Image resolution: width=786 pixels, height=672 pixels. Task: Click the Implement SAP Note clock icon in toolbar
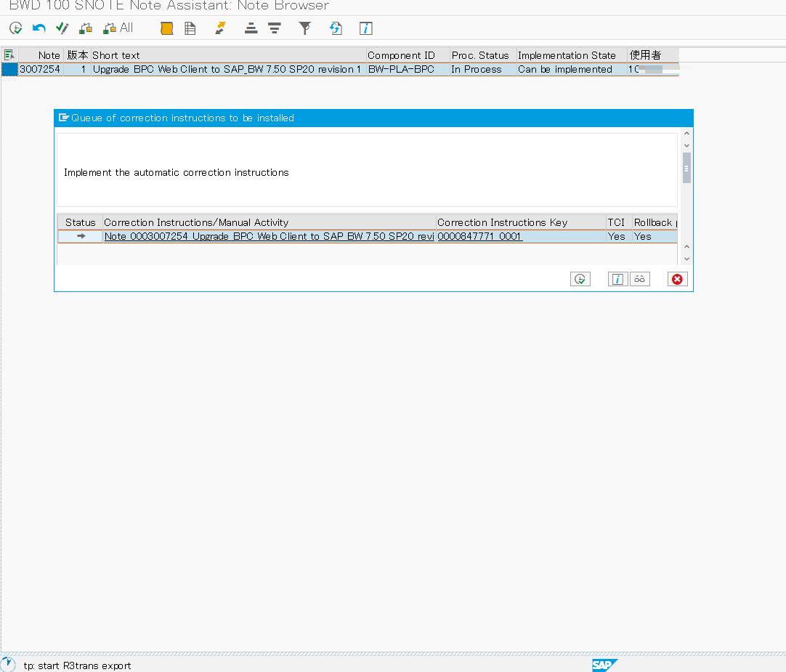[15, 28]
